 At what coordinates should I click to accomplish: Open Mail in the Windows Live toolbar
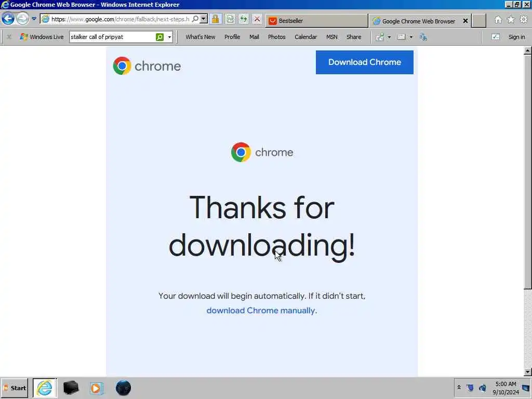coord(254,37)
